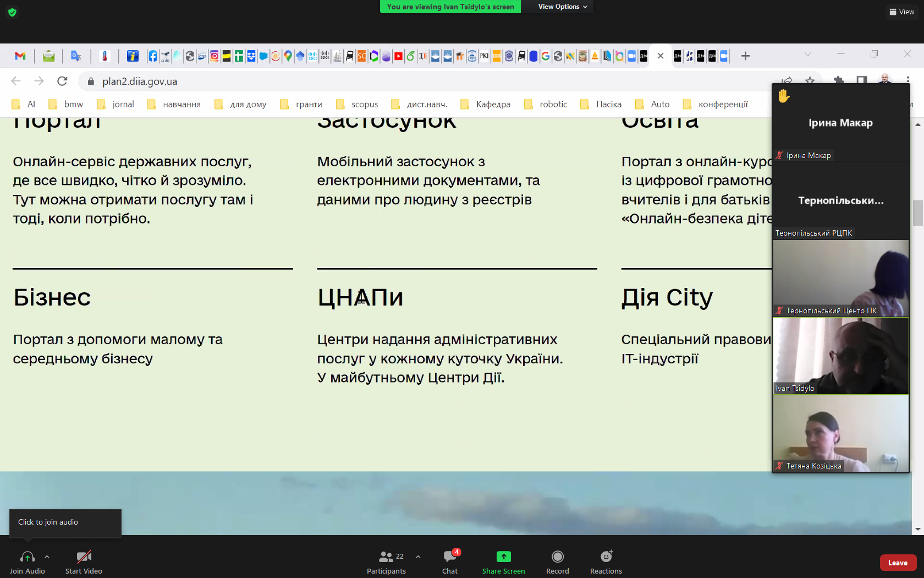This screenshot has width=924, height=578.
Task: Start recording the meeting
Action: tap(558, 562)
